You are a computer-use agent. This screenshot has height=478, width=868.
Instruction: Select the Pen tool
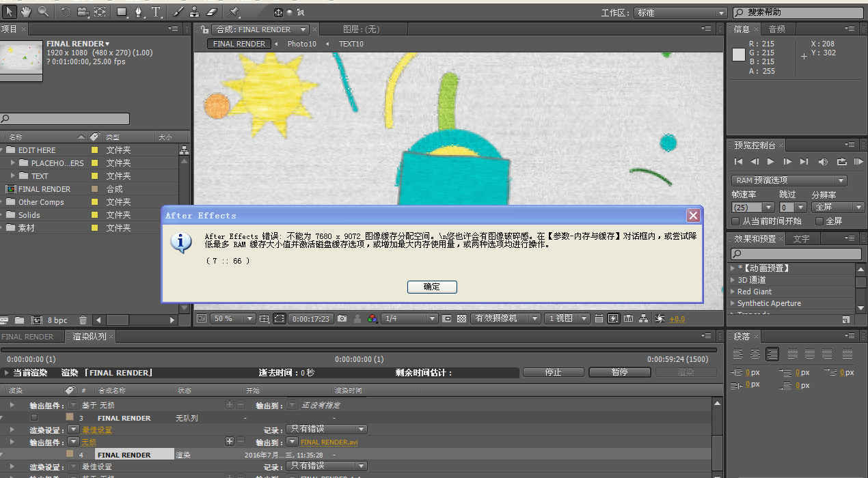pyautogui.click(x=139, y=12)
